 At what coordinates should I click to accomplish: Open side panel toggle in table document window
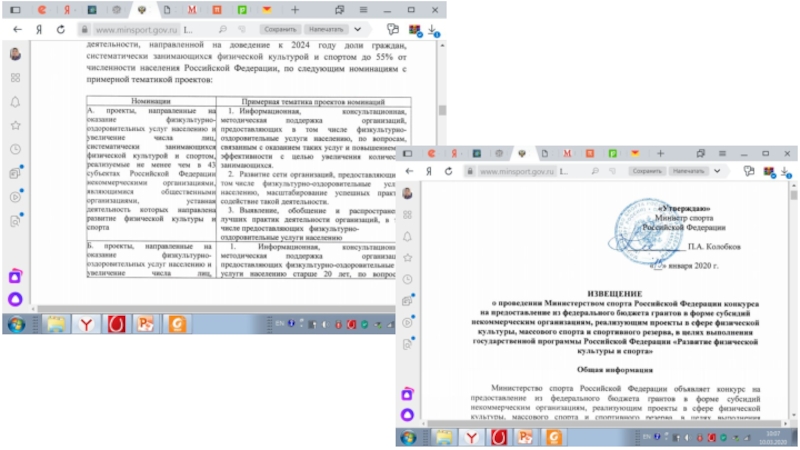coord(15,10)
